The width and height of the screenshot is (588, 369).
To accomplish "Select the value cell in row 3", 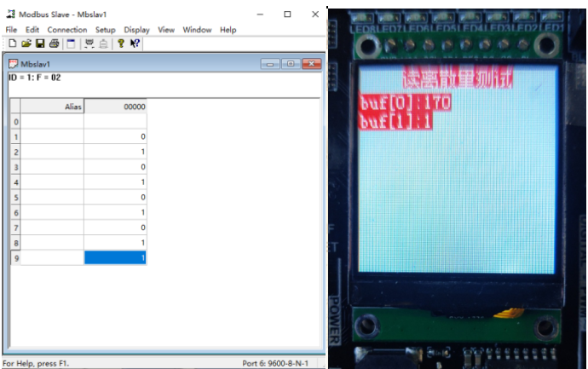I will point(116,167).
